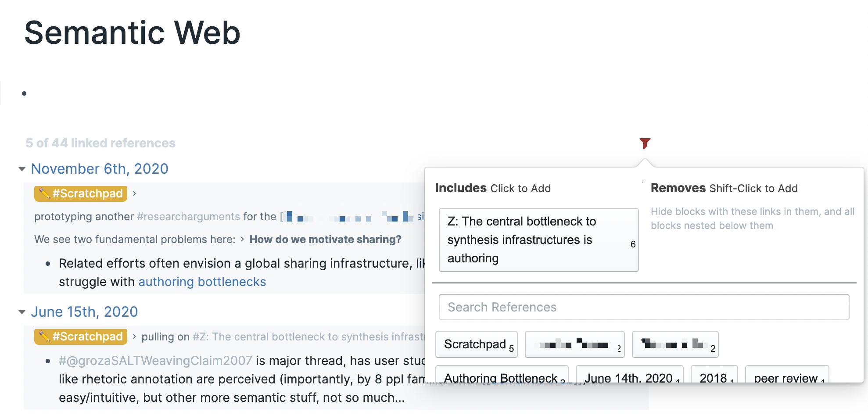The height and width of the screenshot is (415, 868).
Task: Focus the Search References field
Action: 643,307
